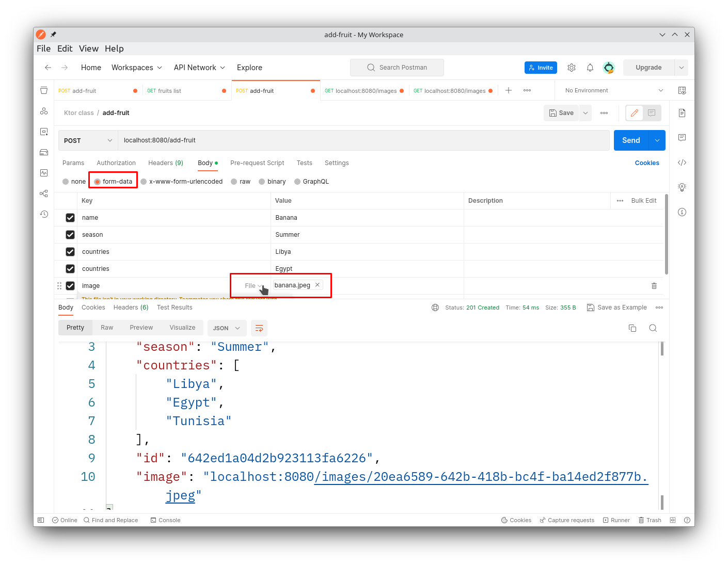728x566 pixels.
Task: Open the History sidebar icon
Action: point(44,214)
